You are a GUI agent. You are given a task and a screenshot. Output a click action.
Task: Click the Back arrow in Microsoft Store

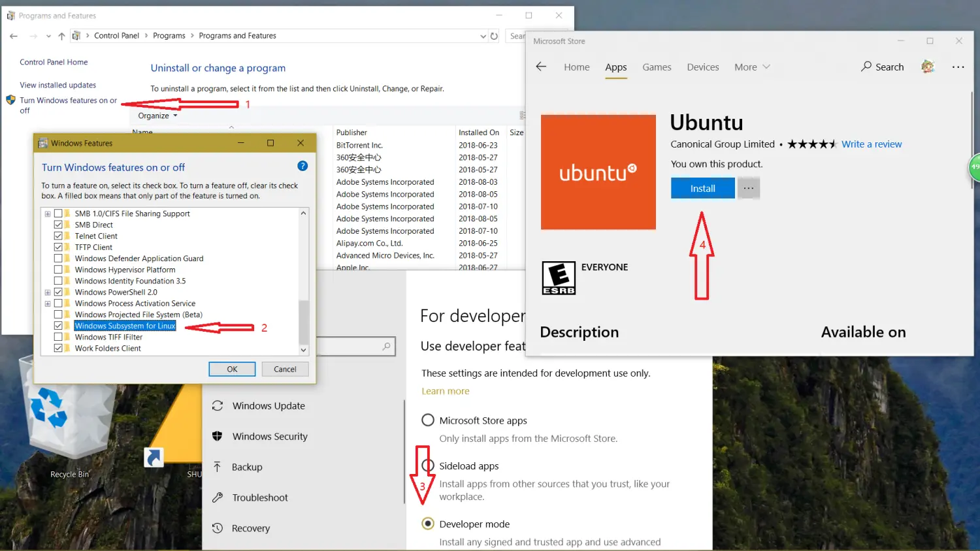[x=541, y=67]
